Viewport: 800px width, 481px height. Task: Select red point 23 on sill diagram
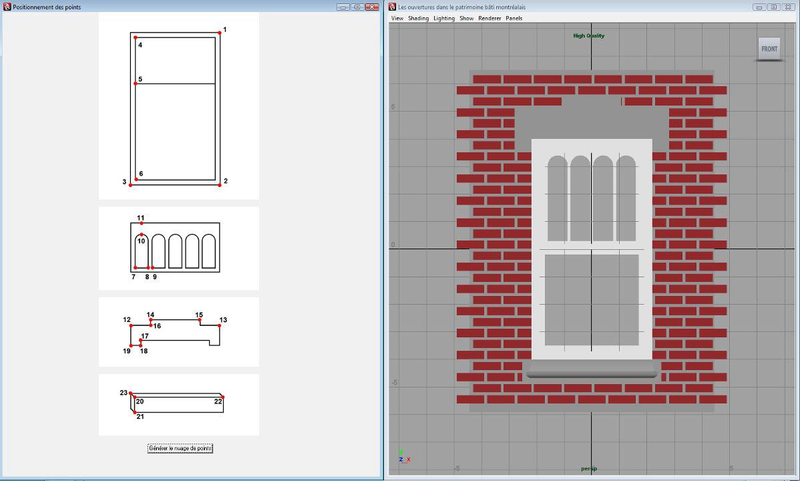tap(131, 393)
